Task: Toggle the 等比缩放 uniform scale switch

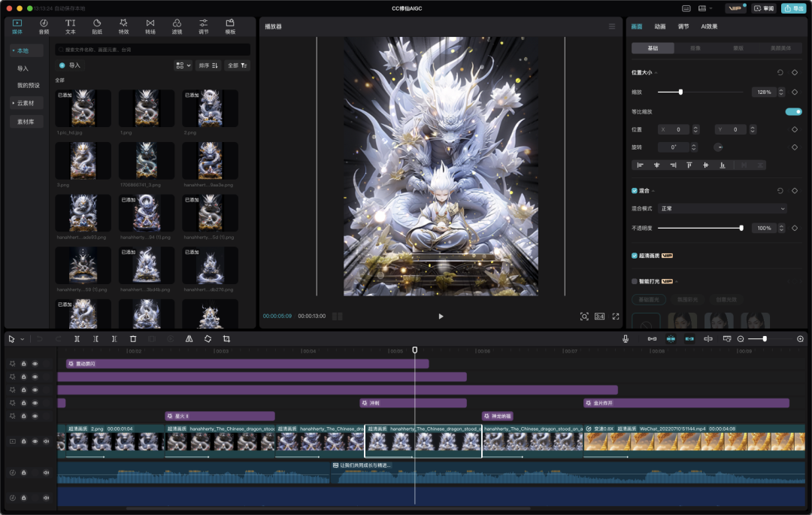Action: [793, 111]
